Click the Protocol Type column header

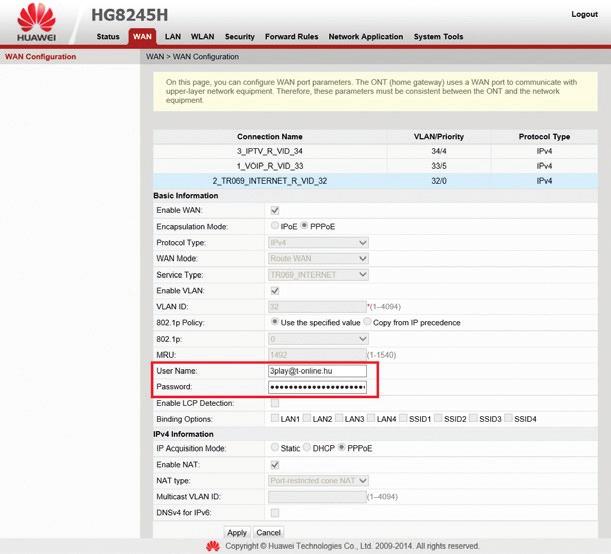(544, 137)
